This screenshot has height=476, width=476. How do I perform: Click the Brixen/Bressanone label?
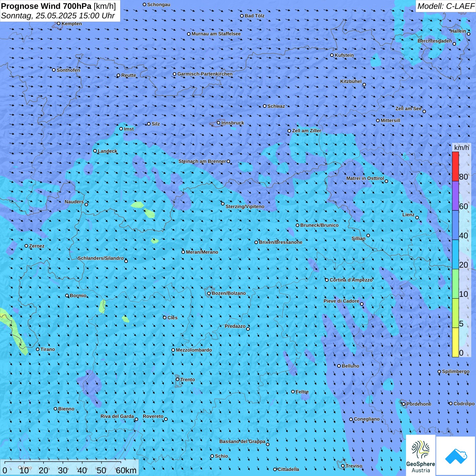tap(280, 242)
